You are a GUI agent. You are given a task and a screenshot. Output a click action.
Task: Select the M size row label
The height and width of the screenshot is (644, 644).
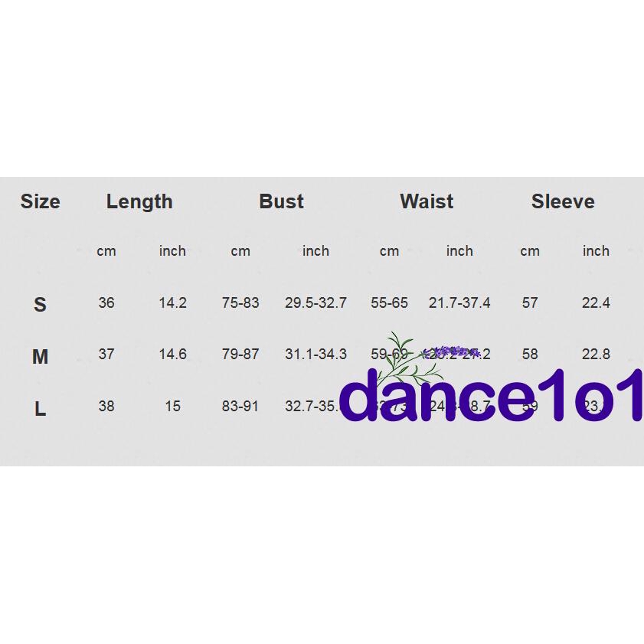pyautogui.click(x=40, y=356)
